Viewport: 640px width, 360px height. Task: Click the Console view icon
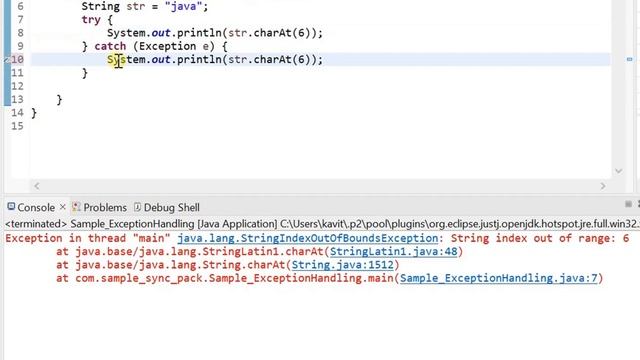(11, 207)
